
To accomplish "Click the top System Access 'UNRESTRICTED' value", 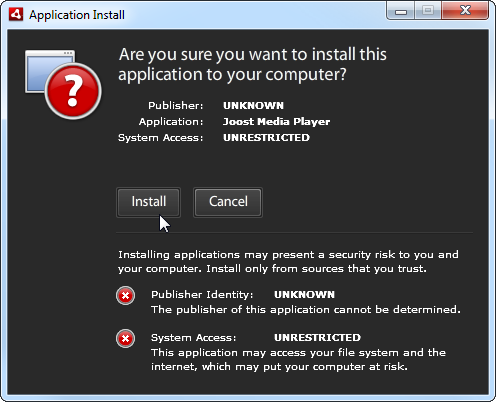I will click(x=266, y=138).
